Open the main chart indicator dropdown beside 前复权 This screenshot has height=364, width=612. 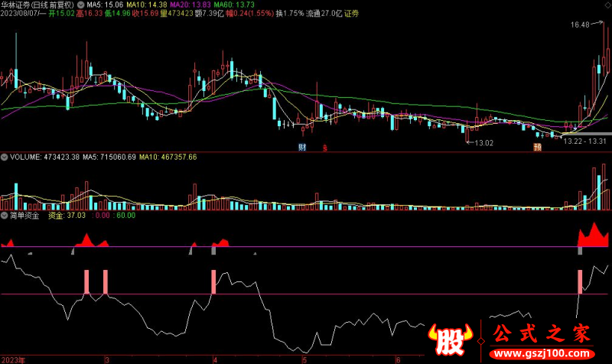coord(82,4)
